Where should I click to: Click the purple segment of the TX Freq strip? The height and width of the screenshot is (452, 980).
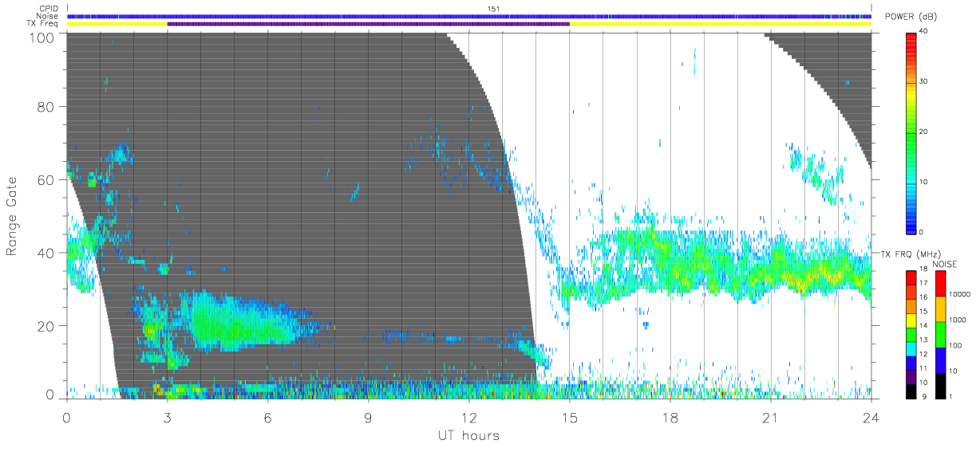(x=368, y=24)
